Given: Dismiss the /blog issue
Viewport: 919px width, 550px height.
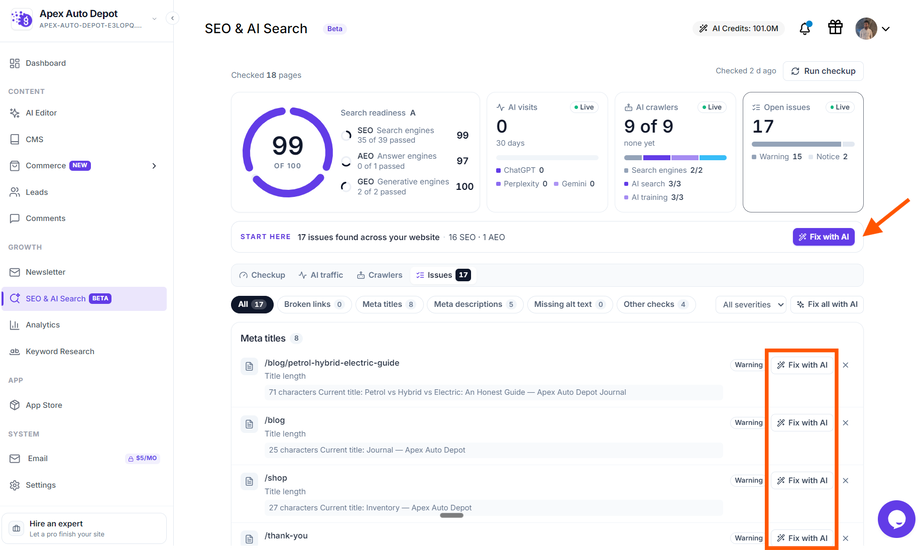Looking at the screenshot, I should (846, 423).
